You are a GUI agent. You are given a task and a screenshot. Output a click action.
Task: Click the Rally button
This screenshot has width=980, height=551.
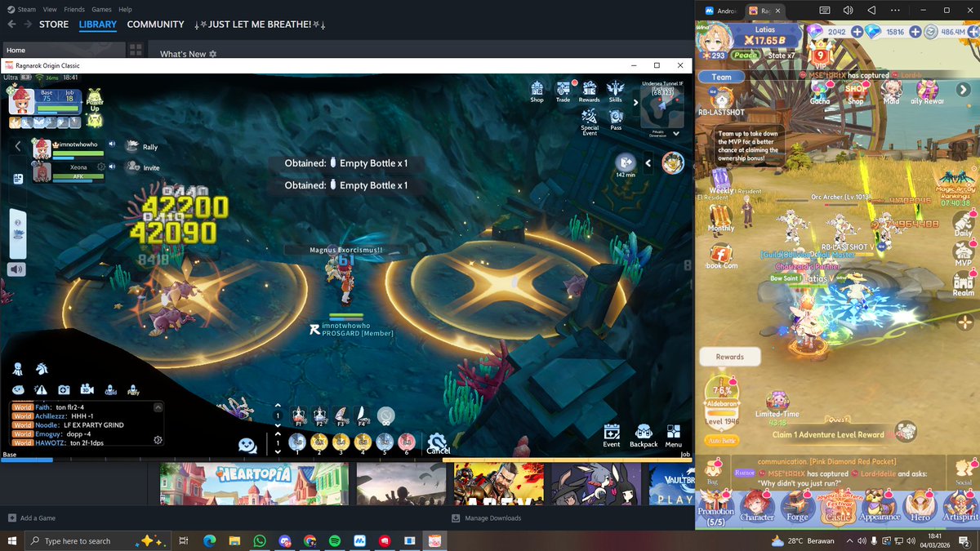[142, 147]
